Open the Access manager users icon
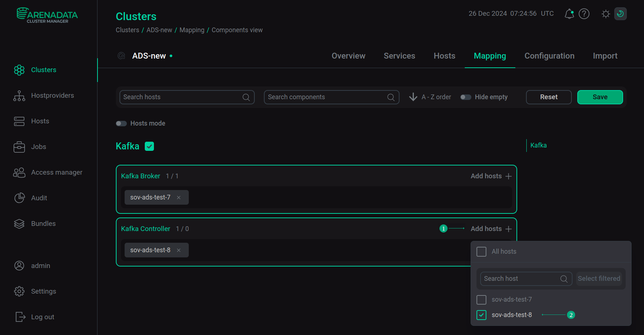The width and height of the screenshot is (644, 335). [19, 172]
